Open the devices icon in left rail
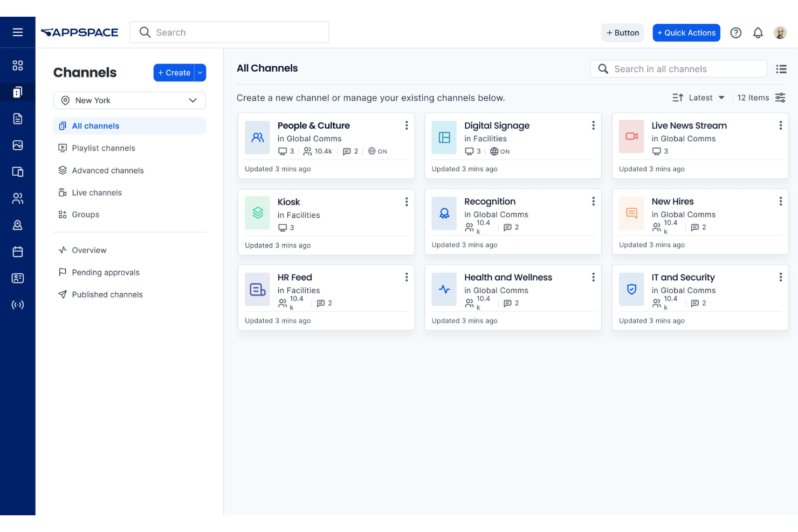This screenshot has height=532, width=798. pyautogui.click(x=18, y=172)
